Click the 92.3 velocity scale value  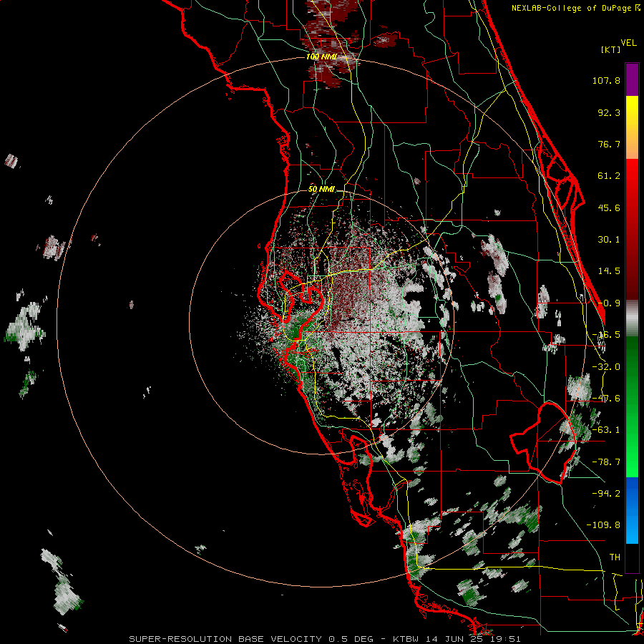(x=609, y=112)
